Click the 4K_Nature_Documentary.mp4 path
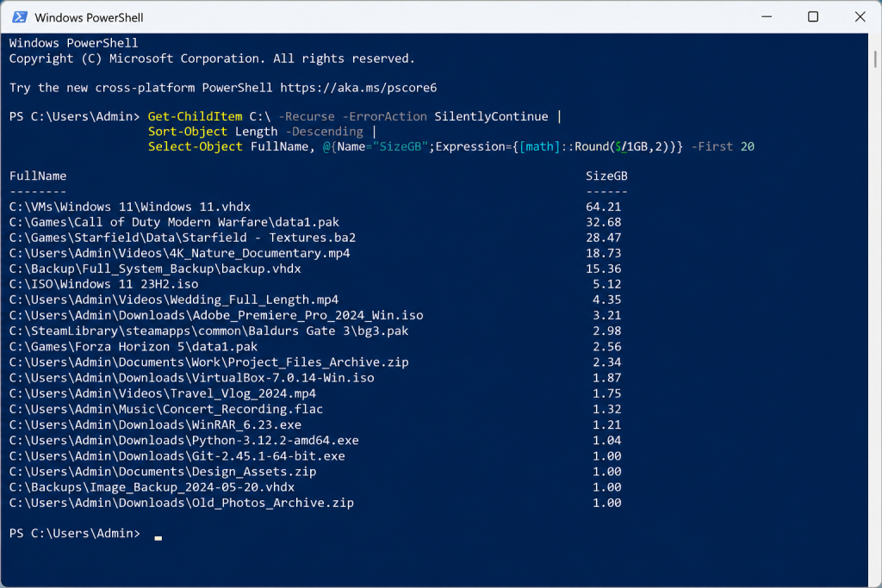Image resolution: width=882 pixels, height=588 pixels. tap(179, 253)
